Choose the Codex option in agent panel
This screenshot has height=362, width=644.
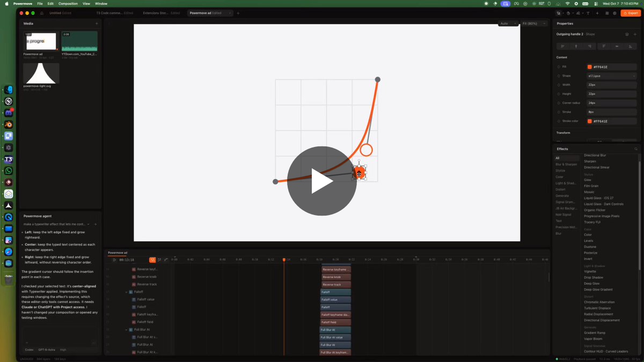[x=29, y=350]
